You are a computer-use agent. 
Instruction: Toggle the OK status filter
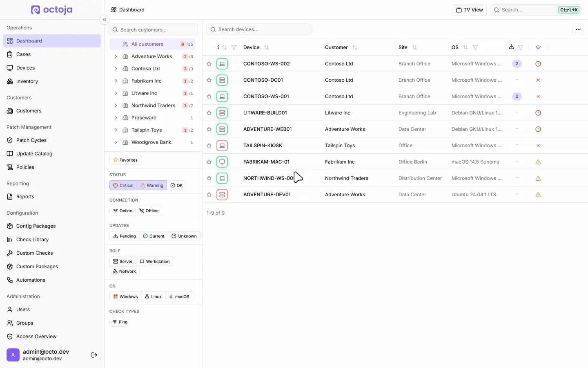(176, 185)
